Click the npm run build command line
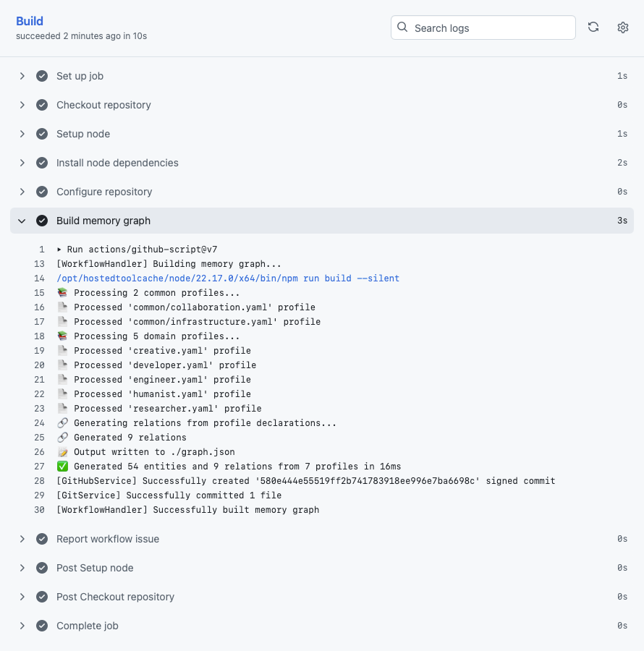 [x=228, y=278]
